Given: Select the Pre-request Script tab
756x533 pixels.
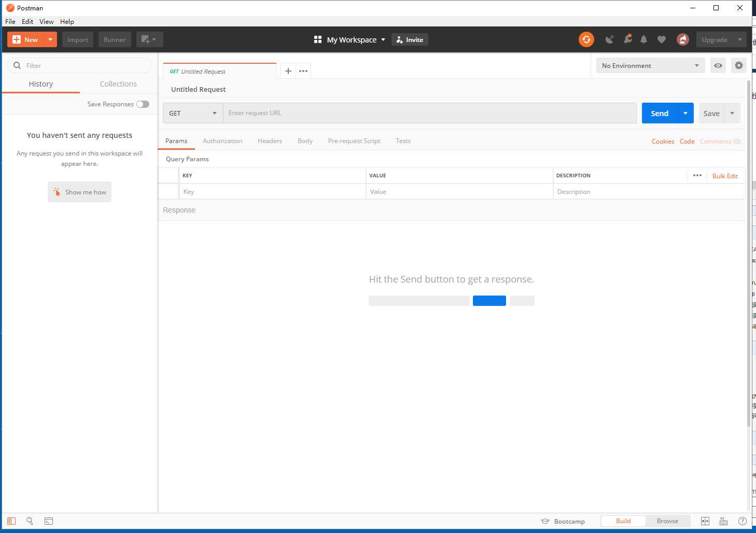Looking at the screenshot, I should 354,141.
